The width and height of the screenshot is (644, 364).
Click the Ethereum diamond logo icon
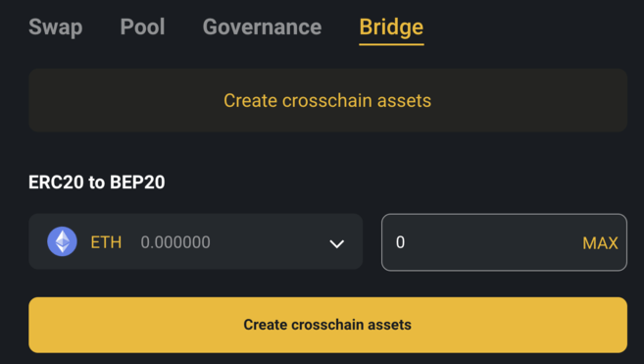[62, 241]
